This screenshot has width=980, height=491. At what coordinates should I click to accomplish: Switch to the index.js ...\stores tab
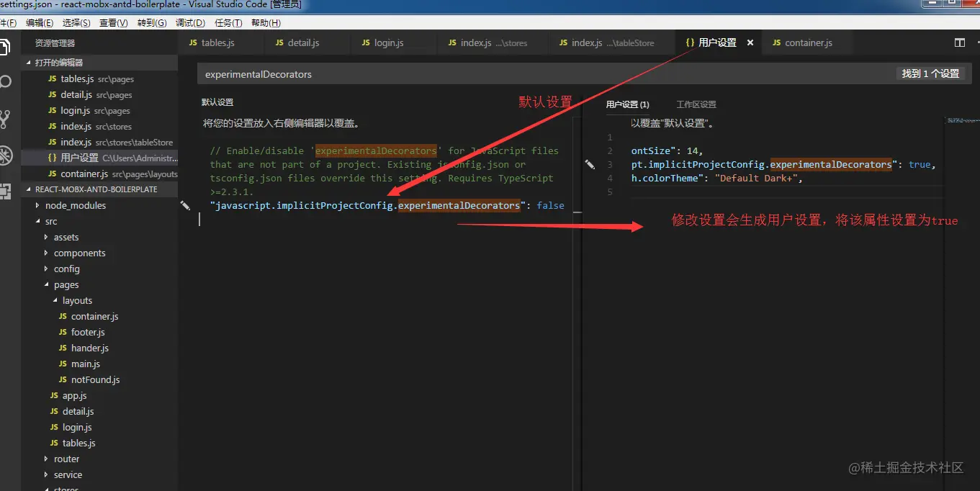[493, 43]
